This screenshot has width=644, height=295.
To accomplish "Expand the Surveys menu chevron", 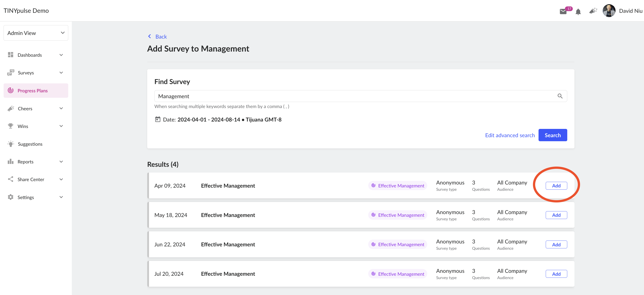I will pyautogui.click(x=61, y=72).
